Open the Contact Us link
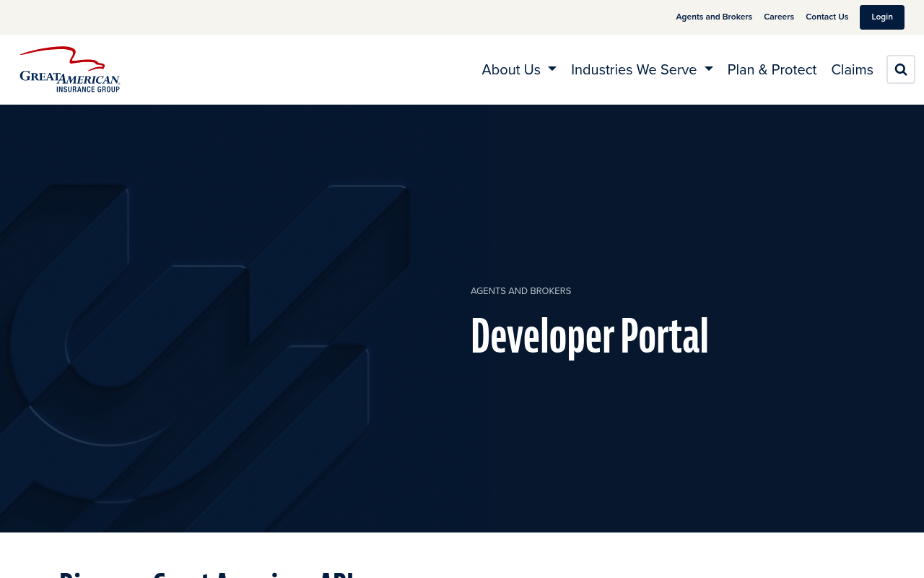 coord(827,17)
